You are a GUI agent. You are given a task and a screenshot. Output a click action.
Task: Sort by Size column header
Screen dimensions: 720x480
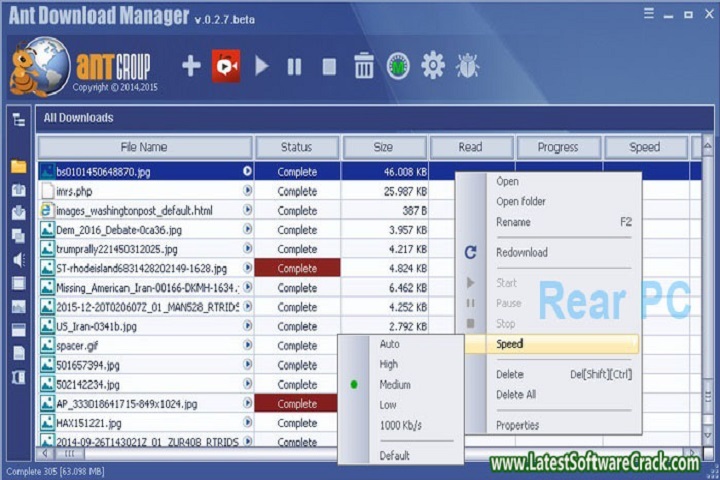[383, 147]
